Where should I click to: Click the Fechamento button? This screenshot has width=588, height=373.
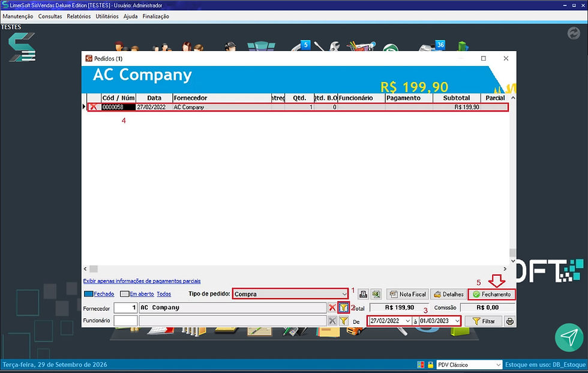click(x=491, y=294)
